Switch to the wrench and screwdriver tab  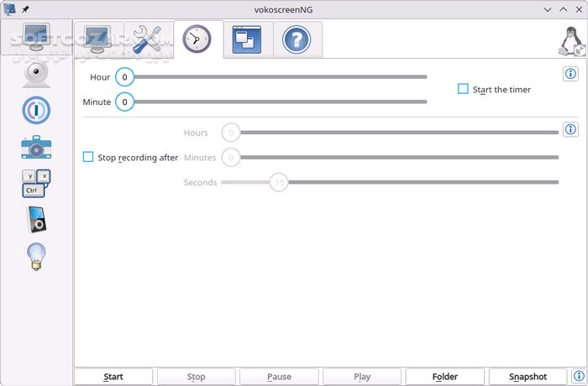point(149,39)
